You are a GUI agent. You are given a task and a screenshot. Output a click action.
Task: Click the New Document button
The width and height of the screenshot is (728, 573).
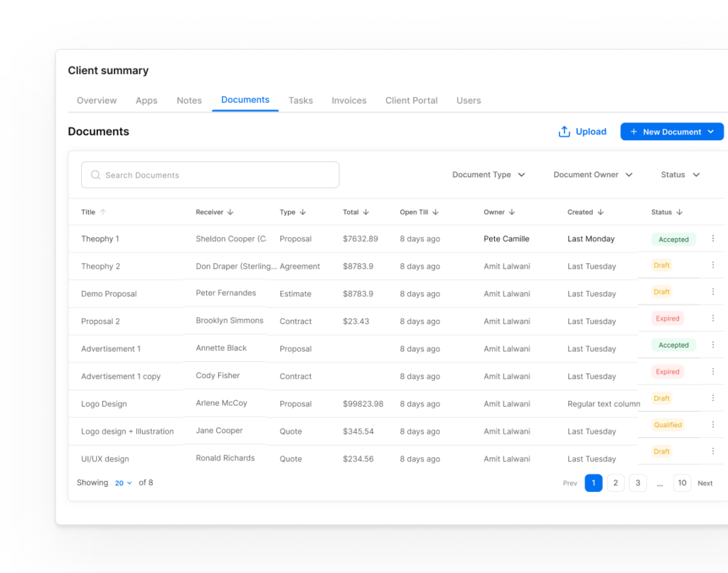671,132
